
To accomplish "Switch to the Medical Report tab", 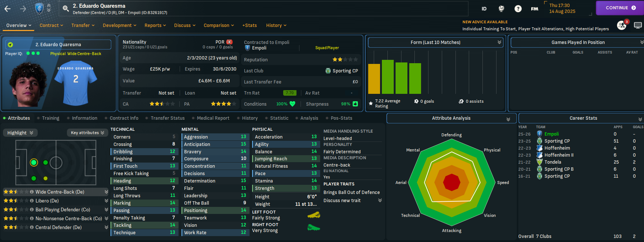I will click(x=213, y=118).
